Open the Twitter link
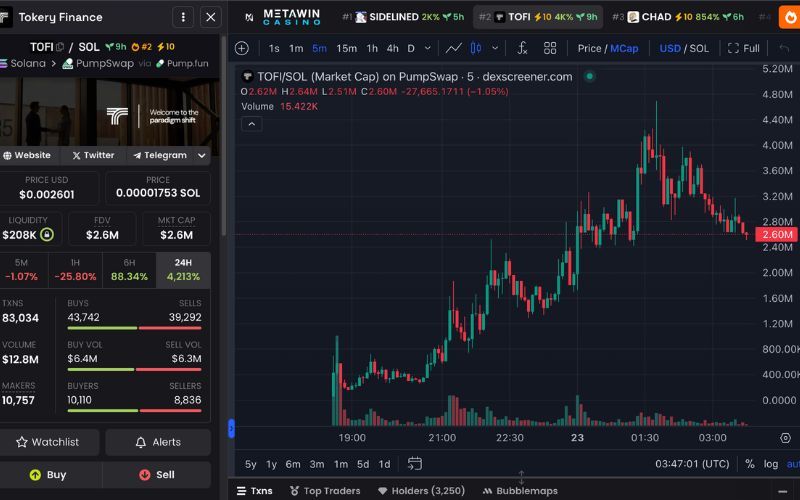The height and width of the screenshot is (500, 800). pos(93,155)
